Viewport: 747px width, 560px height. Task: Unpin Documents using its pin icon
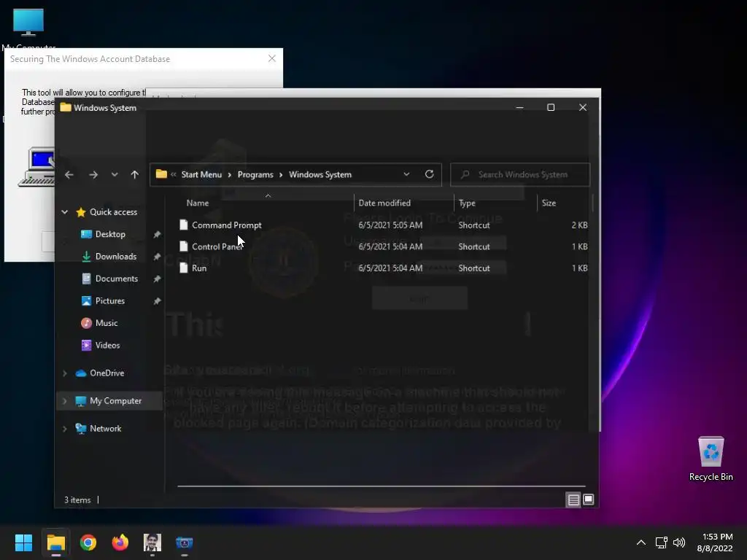[x=157, y=279]
